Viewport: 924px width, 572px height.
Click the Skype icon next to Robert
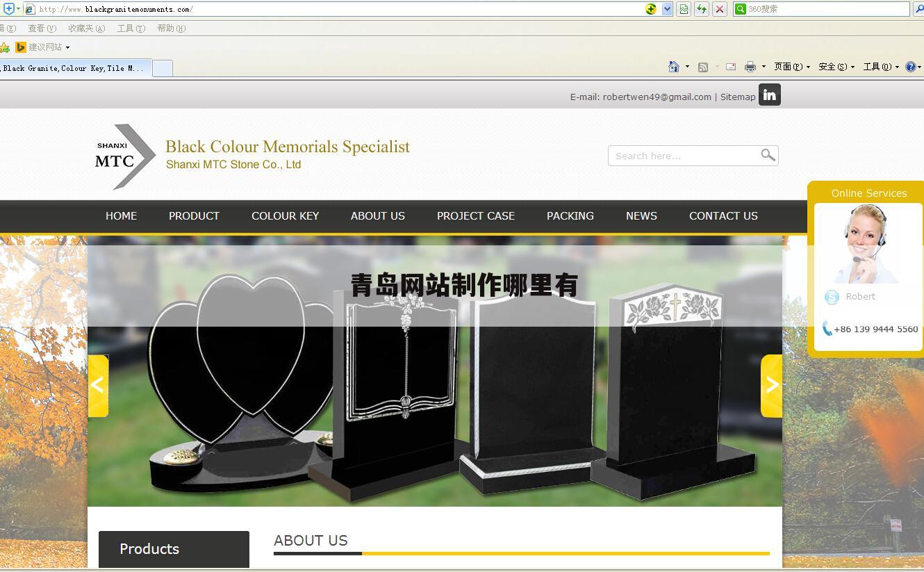[x=832, y=297]
